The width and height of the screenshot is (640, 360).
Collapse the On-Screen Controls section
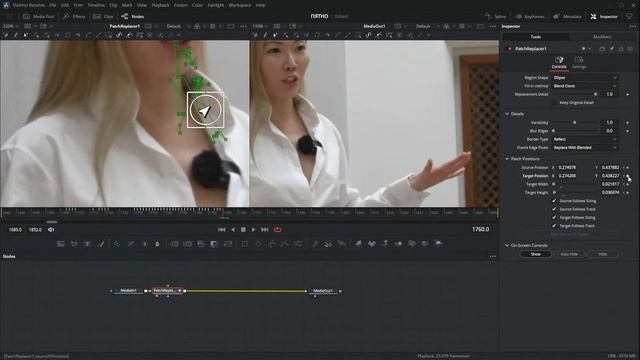[x=507, y=245]
